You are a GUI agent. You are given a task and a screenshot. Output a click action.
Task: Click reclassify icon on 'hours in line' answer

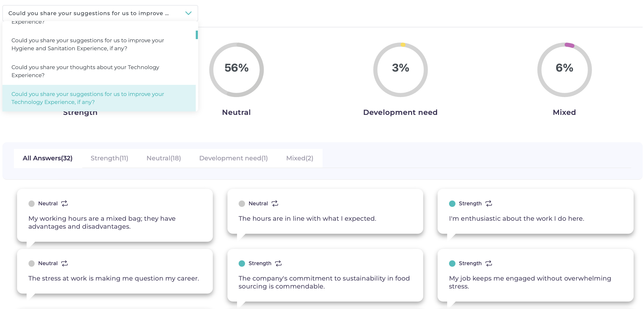coord(275,203)
